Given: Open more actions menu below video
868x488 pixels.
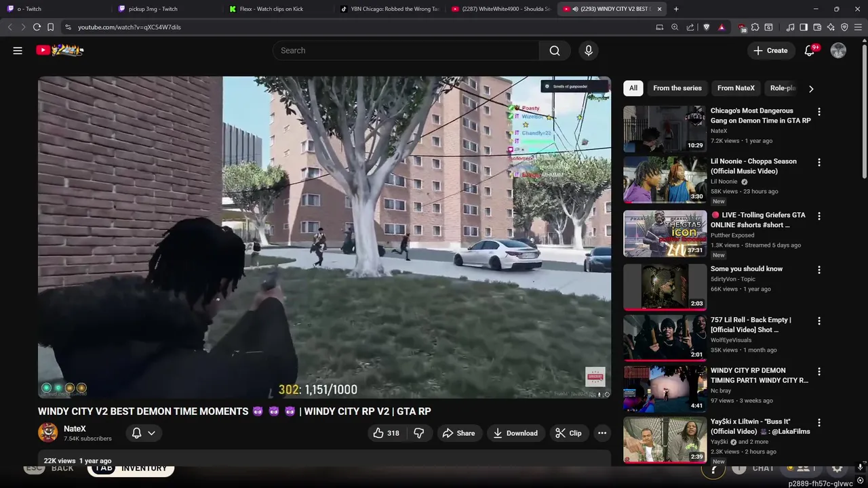Looking at the screenshot, I should point(602,433).
